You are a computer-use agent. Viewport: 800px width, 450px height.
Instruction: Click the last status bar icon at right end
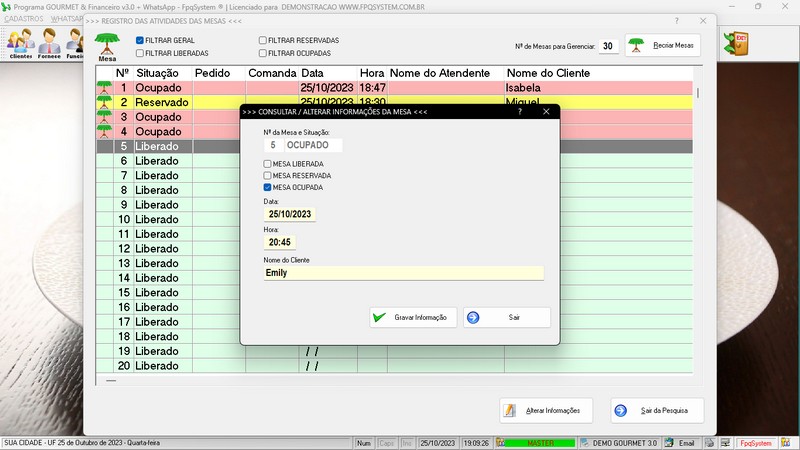pyautogui.click(x=786, y=443)
